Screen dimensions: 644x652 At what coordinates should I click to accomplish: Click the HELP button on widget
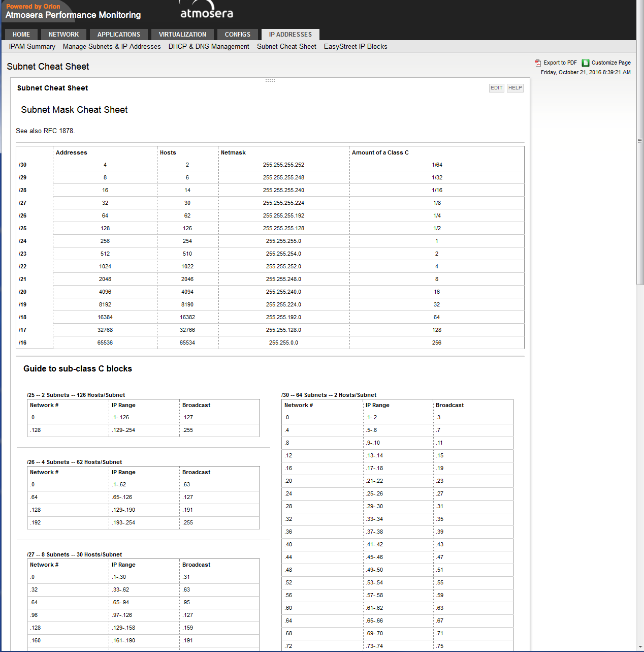tap(515, 88)
